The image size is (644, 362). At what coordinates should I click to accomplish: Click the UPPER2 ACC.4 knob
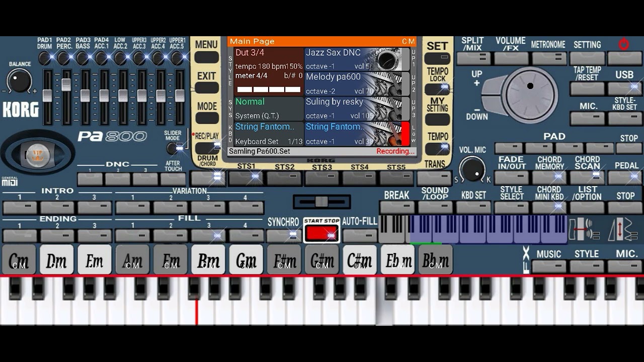[x=158, y=58]
